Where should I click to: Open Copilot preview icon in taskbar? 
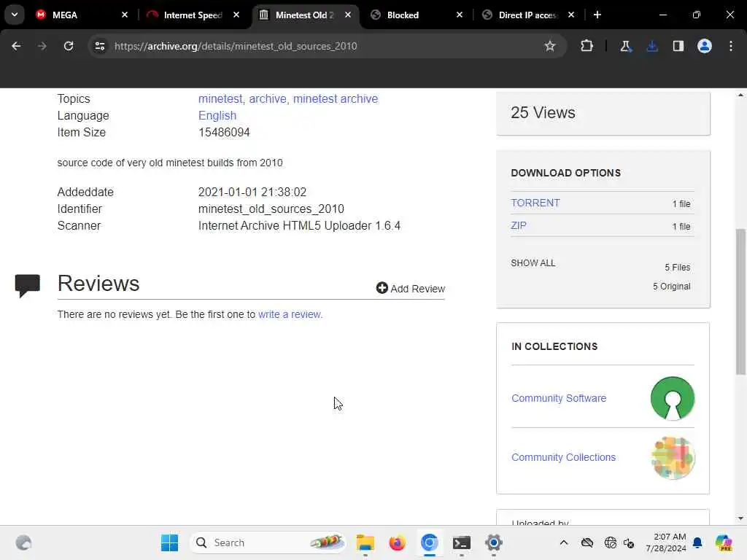[724, 542]
